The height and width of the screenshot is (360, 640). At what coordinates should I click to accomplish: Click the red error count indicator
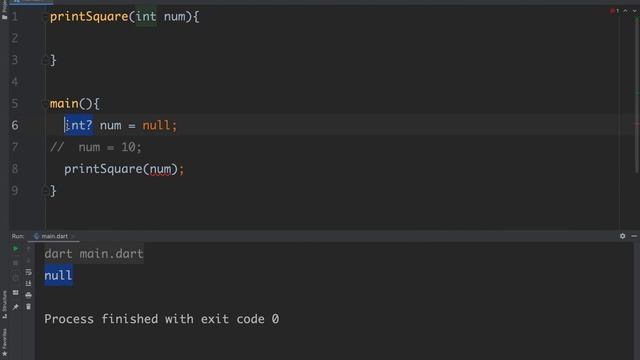pos(615,11)
